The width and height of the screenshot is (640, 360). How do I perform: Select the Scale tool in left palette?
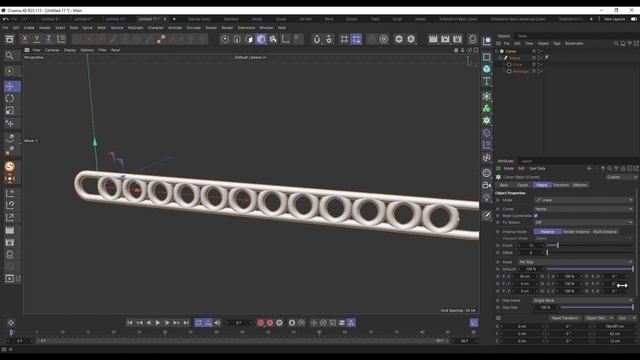pyautogui.click(x=10, y=111)
